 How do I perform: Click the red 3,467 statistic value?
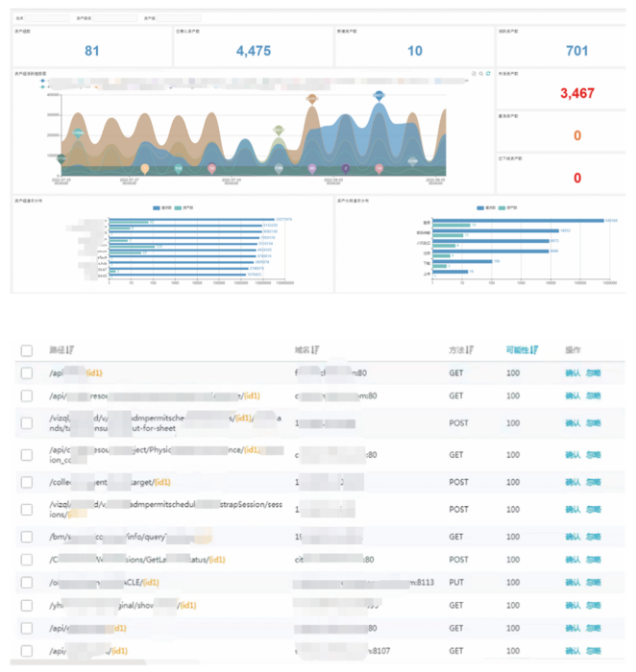pos(577,93)
